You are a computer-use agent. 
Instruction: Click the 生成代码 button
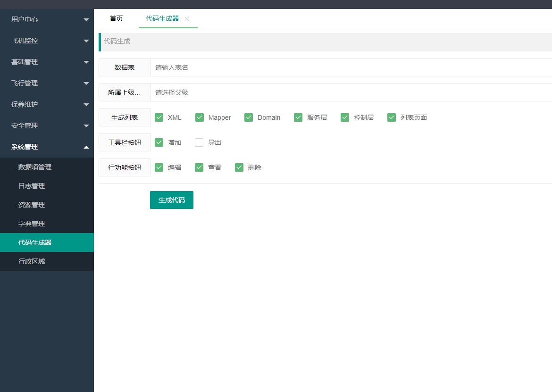pos(172,200)
